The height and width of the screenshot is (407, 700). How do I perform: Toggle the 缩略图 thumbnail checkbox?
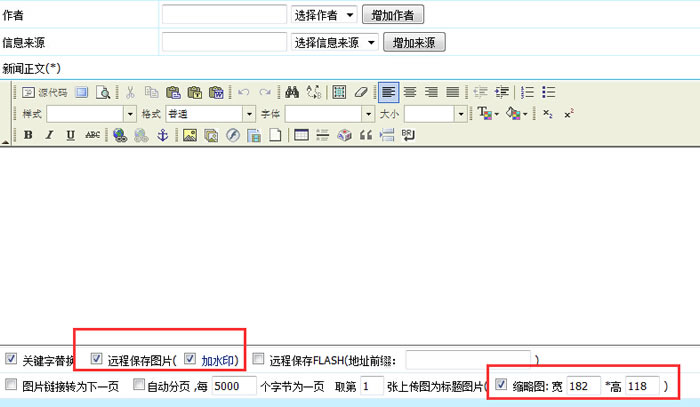tap(501, 384)
